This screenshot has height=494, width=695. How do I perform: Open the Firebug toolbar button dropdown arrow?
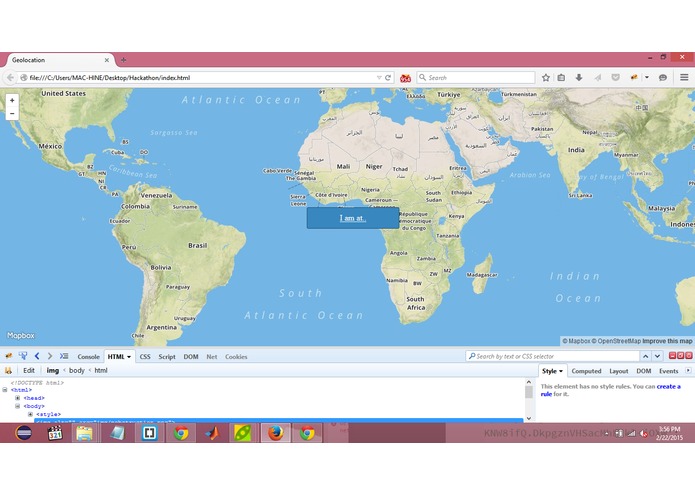(647, 78)
